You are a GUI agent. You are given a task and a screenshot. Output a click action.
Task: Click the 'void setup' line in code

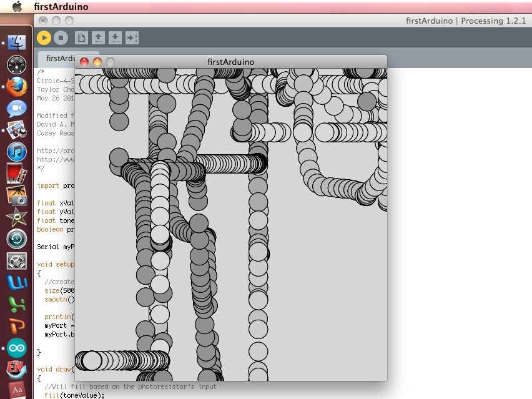[x=56, y=264]
